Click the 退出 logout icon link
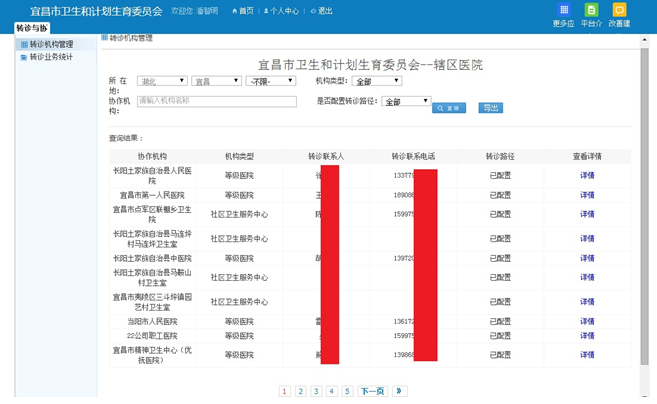This screenshot has width=657, height=404. [x=321, y=11]
